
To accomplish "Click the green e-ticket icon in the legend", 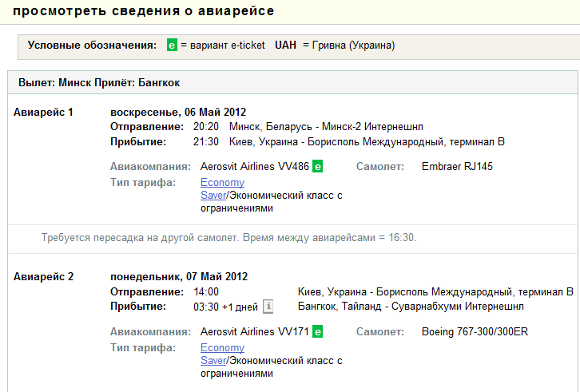I will pyautogui.click(x=172, y=45).
